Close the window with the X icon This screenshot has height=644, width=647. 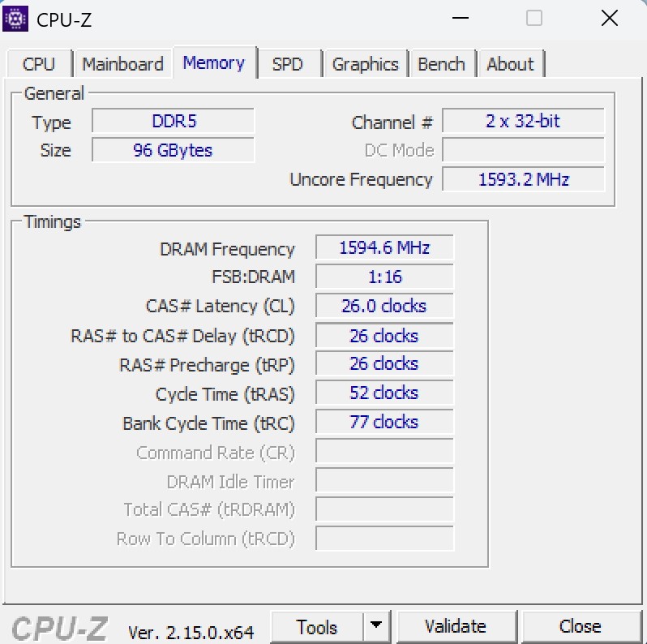pos(609,19)
